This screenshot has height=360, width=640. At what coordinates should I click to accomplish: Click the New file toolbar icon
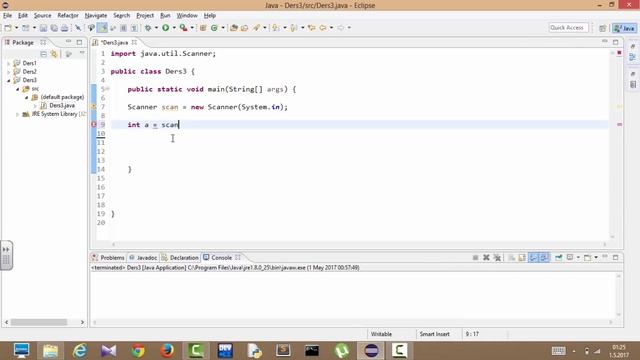(x=8, y=28)
